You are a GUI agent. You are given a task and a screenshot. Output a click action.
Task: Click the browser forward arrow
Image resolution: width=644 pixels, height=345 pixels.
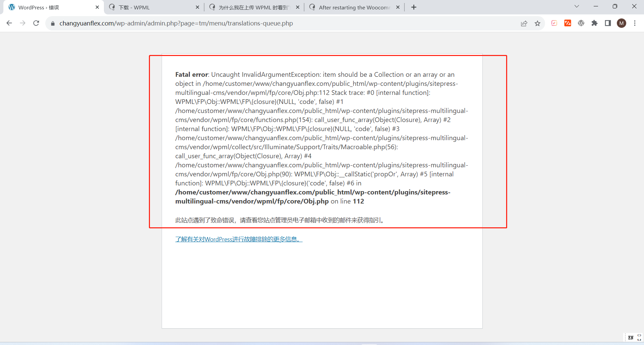pos(22,23)
